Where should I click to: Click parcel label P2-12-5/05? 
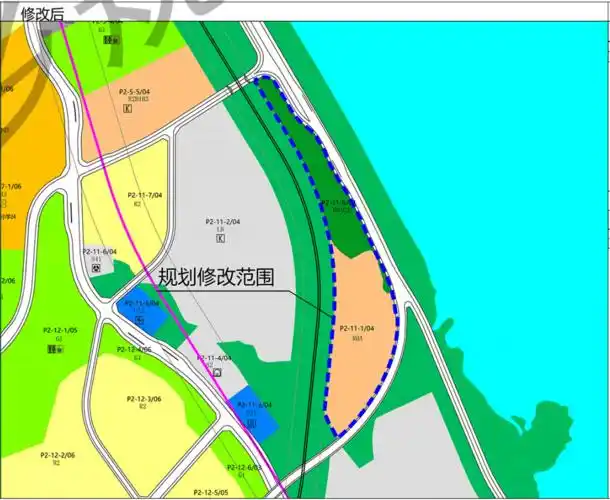coord(210,492)
